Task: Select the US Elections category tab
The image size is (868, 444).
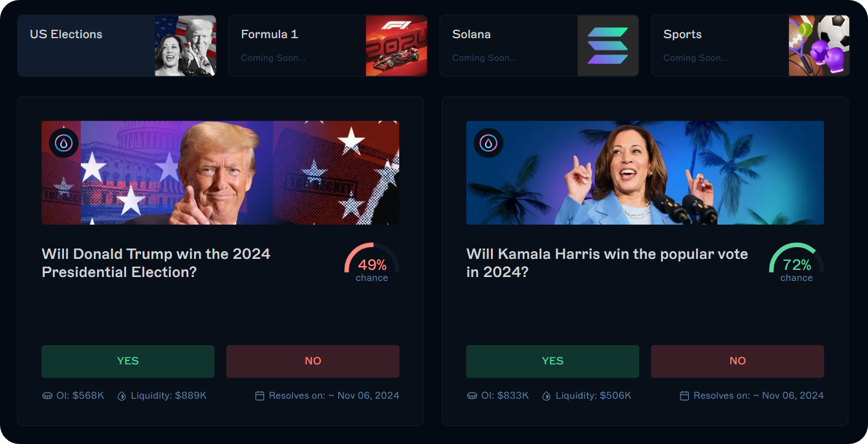Action: click(116, 46)
